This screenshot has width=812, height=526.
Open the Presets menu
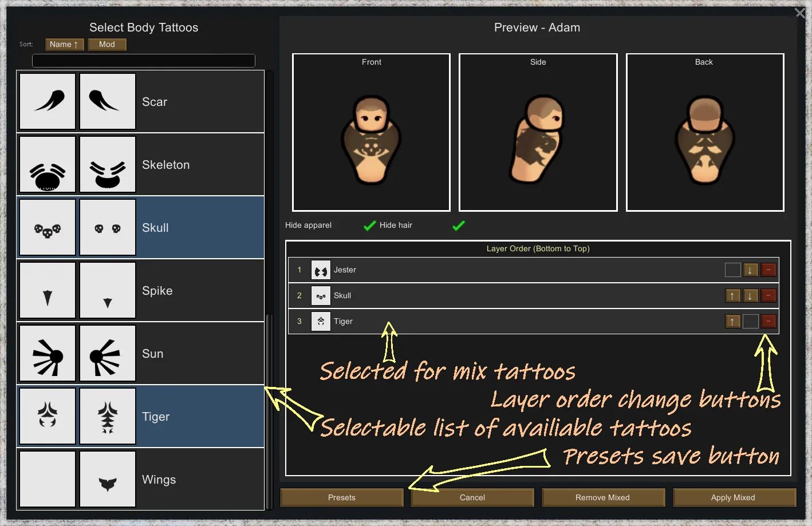[342, 497]
